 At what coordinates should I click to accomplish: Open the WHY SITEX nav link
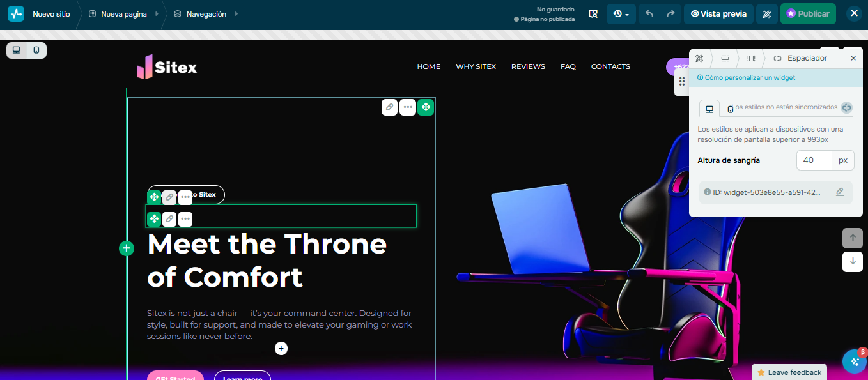click(476, 66)
